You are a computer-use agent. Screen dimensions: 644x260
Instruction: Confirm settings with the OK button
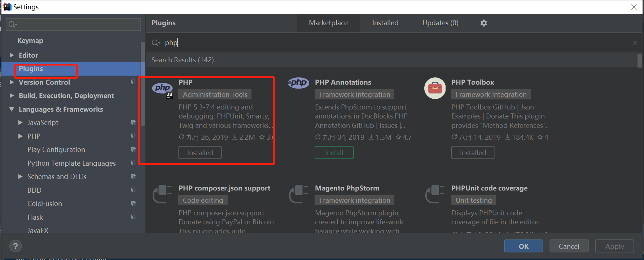point(523,246)
